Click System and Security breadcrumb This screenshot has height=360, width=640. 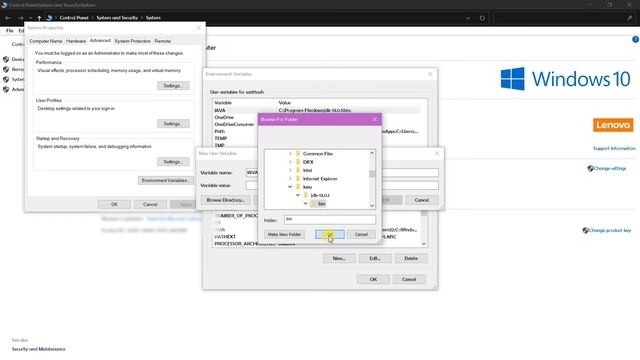point(117,18)
